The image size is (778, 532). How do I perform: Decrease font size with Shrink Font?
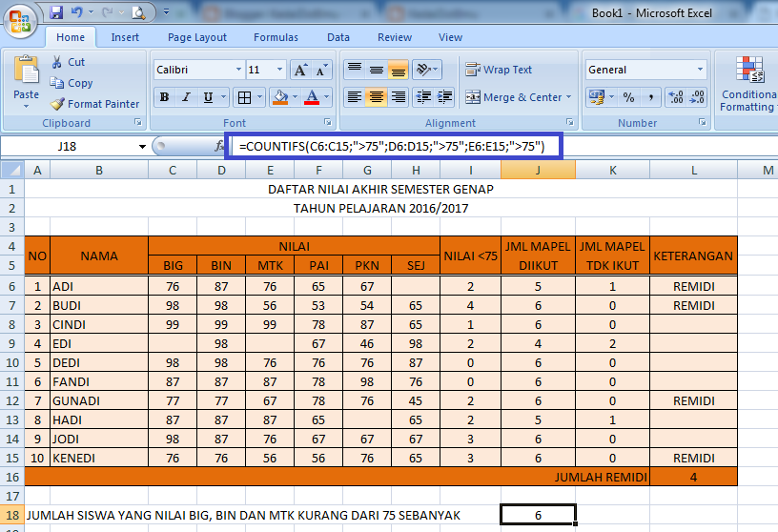[x=321, y=70]
